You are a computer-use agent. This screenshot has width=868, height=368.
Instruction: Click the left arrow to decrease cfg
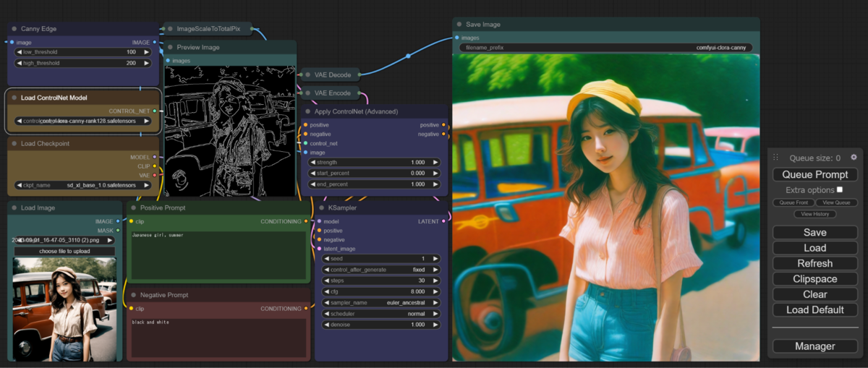point(326,291)
